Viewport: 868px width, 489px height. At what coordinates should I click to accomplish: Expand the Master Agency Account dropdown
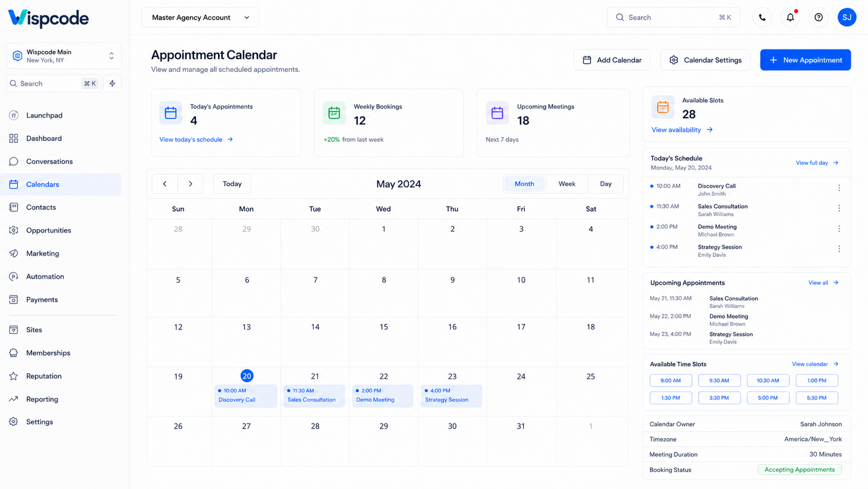[200, 18]
